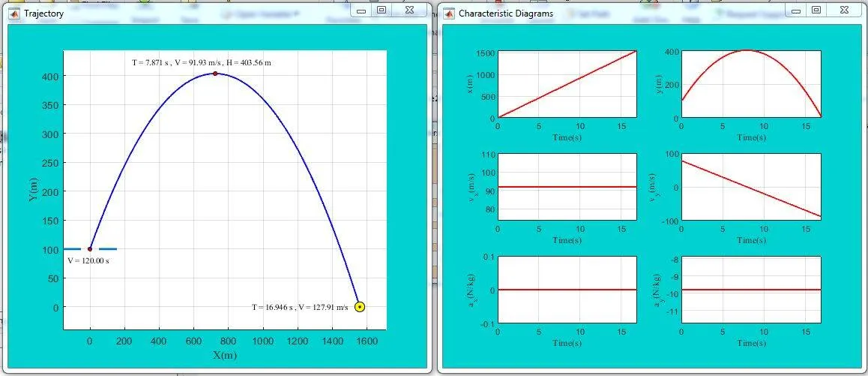This screenshot has height=376, width=868.
Task: Click the yellow landing marker on the trajectory
Action: 360,306
